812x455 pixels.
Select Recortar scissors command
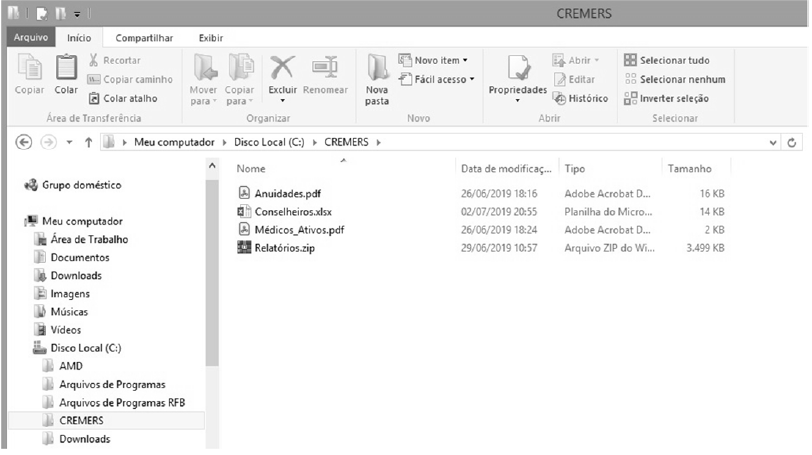coord(115,60)
